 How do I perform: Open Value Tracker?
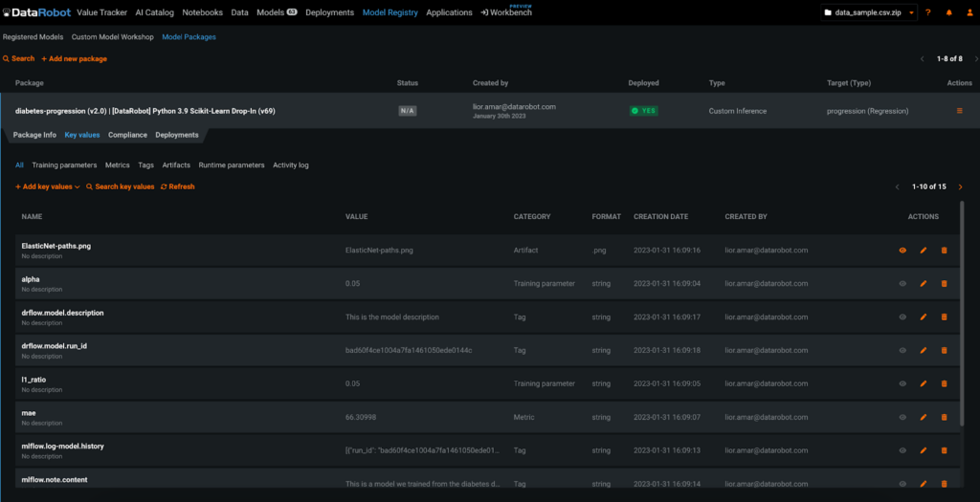101,12
